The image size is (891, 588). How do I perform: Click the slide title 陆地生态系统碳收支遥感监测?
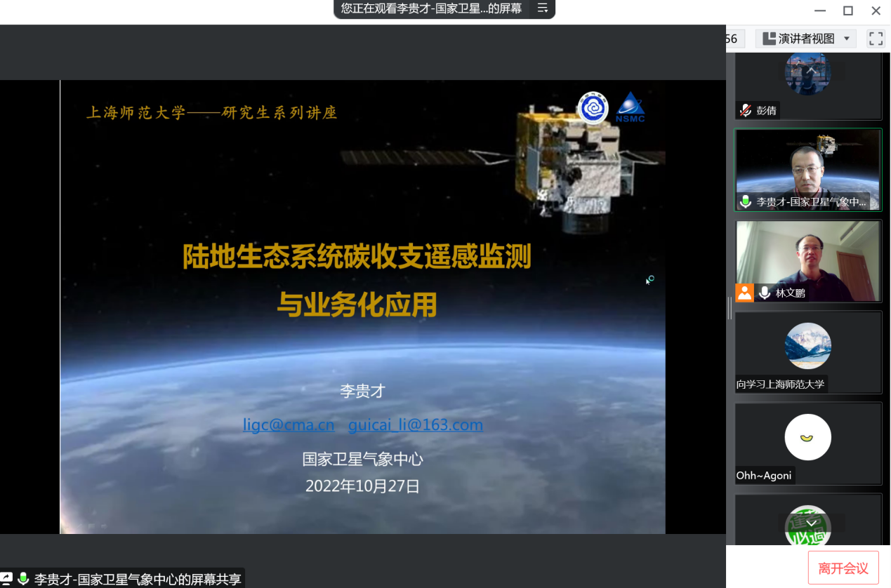point(357,257)
